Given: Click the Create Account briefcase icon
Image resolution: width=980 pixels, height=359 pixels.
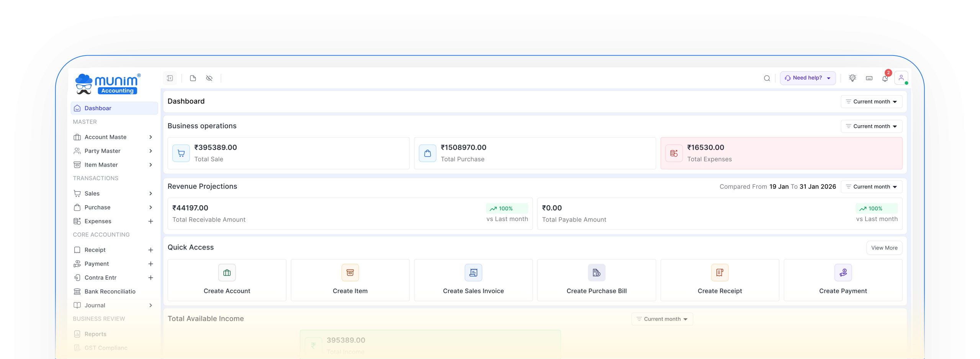Looking at the screenshot, I should [x=227, y=273].
